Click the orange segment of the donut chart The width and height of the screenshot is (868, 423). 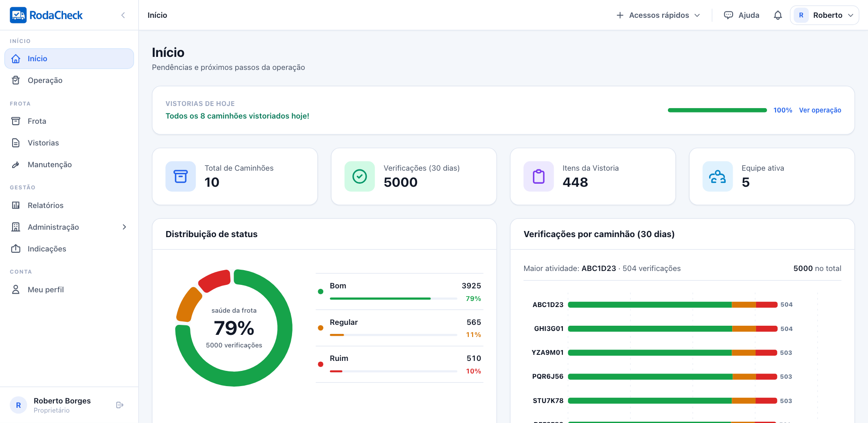tap(188, 305)
